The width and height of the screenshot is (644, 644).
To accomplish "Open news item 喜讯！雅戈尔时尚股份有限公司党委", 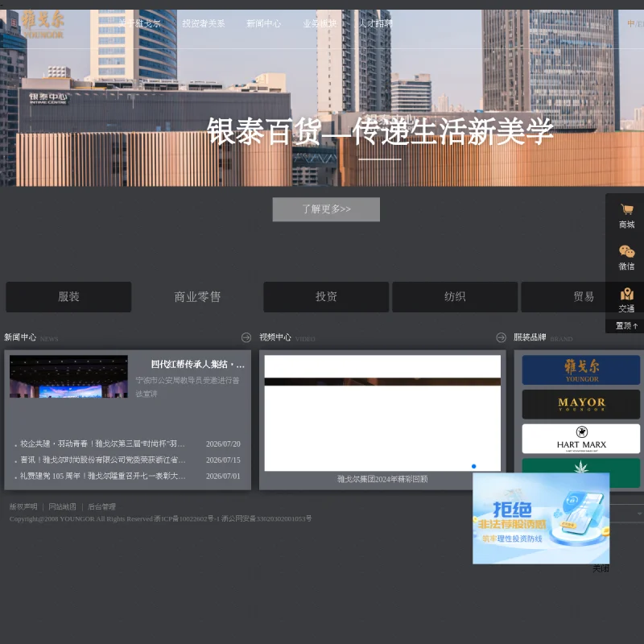I will point(103,460).
